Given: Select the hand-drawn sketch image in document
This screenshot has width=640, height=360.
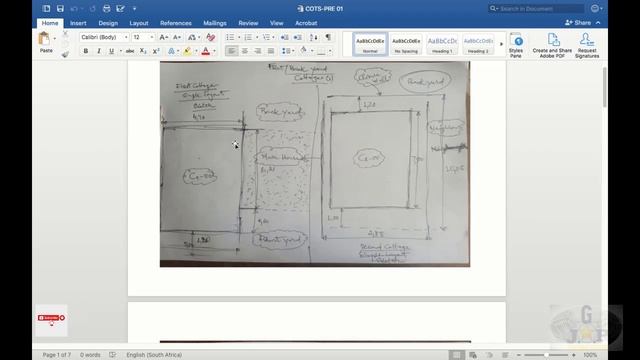Looking at the screenshot, I should pyautogui.click(x=315, y=164).
